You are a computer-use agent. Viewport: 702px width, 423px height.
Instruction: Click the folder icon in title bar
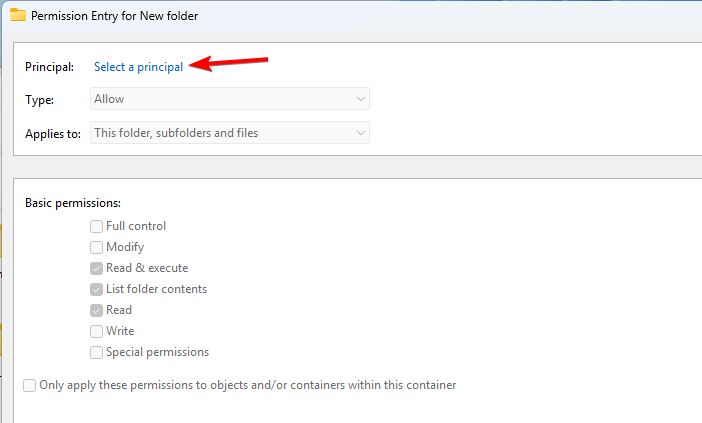(x=17, y=16)
